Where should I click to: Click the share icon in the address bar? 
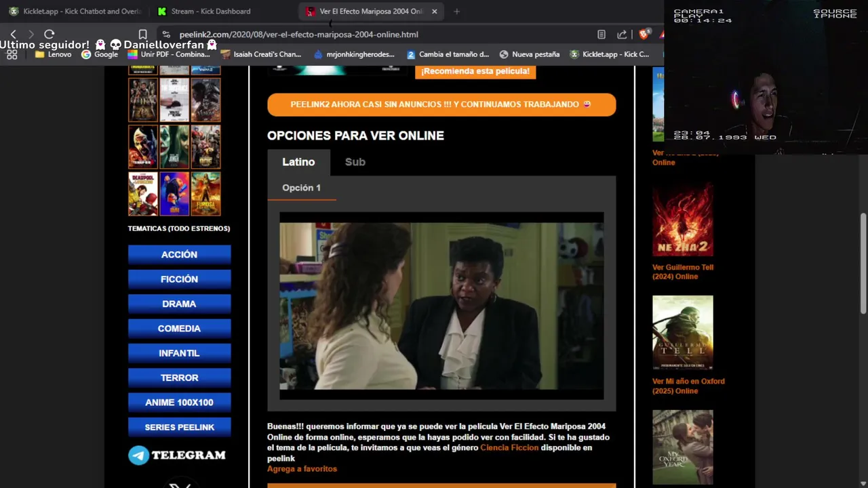pos(622,35)
